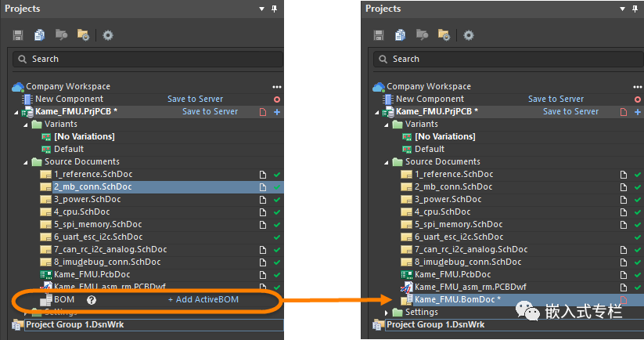
Task: Select Project Group 1.DsnWrk in right panel
Action: (x=435, y=325)
